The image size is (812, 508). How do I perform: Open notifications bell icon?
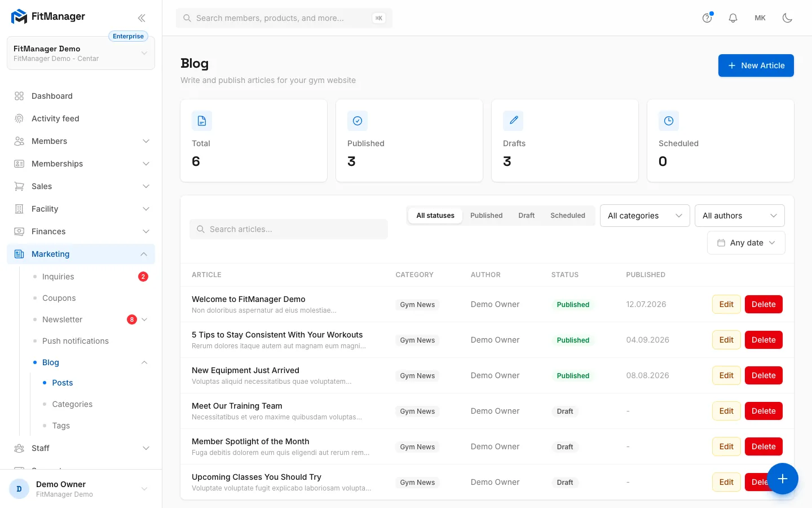(733, 18)
